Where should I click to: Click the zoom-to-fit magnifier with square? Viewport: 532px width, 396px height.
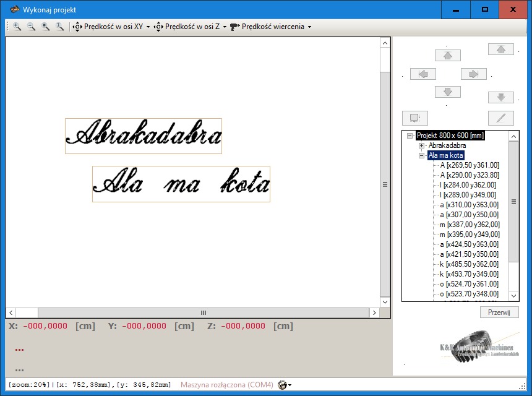(45, 27)
